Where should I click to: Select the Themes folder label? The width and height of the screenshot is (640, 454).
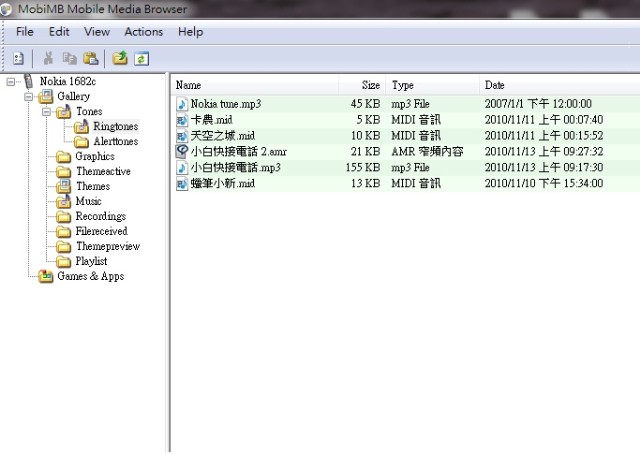[x=93, y=187]
